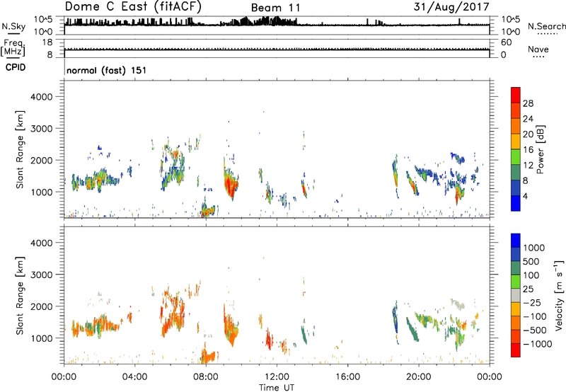Image resolution: width=566 pixels, height=392 pixels.
Task: Click the 'Time UT' axis title
Action: coord(277,388)
